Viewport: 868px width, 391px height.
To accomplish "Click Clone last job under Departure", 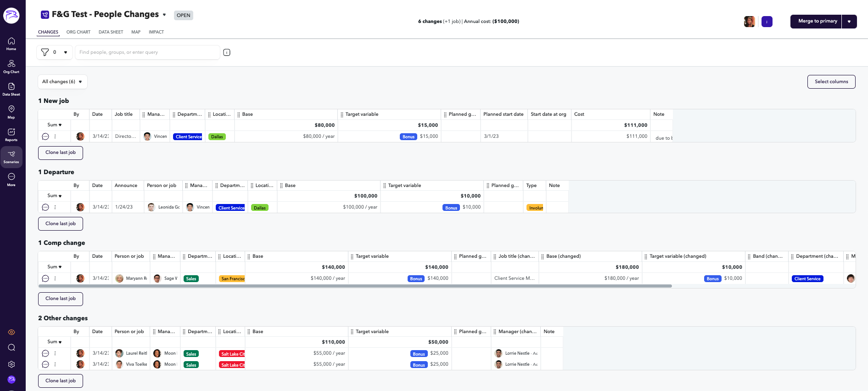I will coord(61,224).
